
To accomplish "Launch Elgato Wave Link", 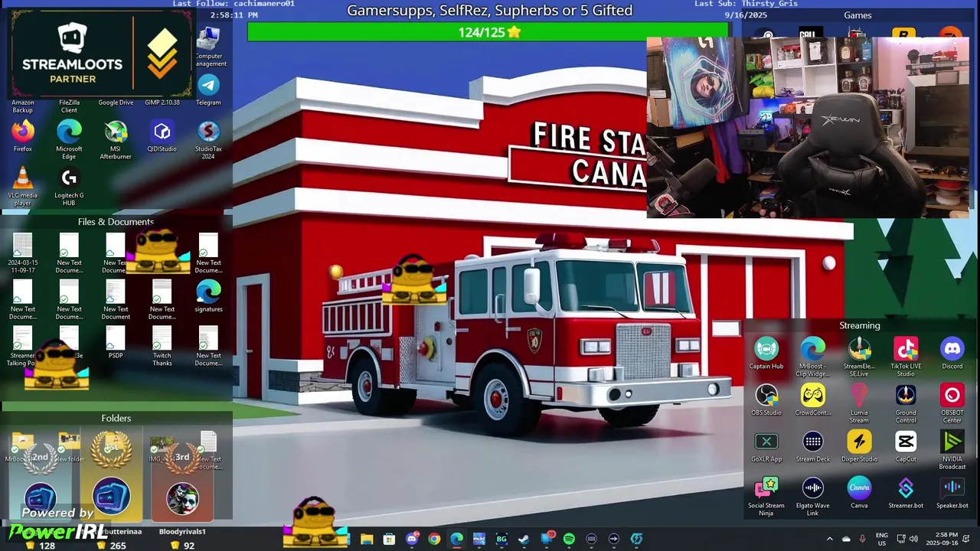I will (x=813, y=497).
